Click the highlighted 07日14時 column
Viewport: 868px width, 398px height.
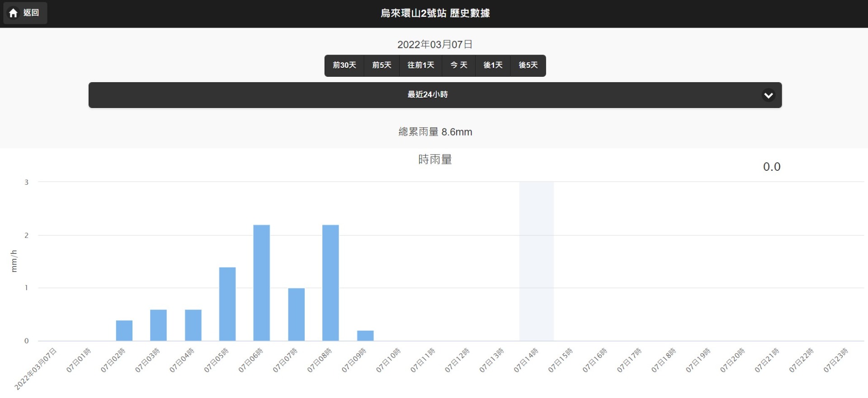536,261
